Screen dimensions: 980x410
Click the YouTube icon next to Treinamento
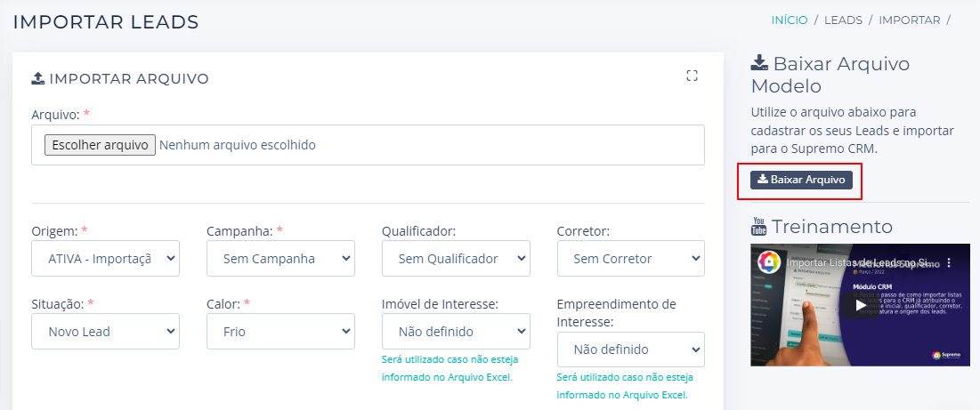click(759, 226)
